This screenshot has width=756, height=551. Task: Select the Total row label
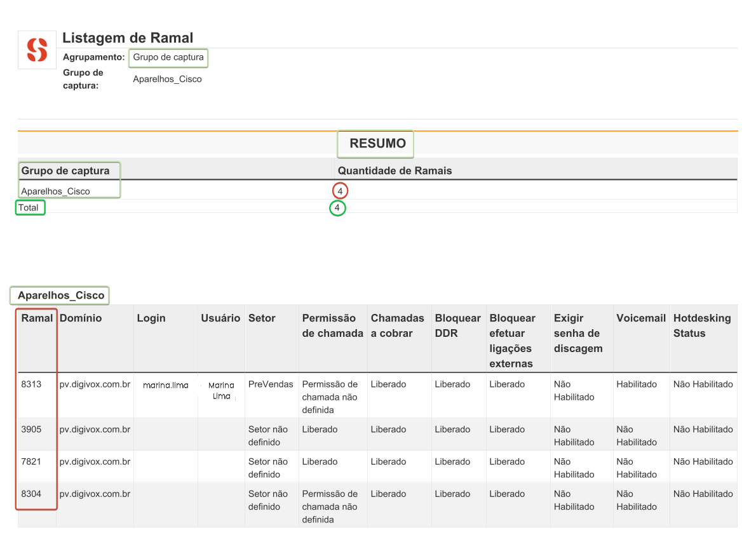[x=30, y=207]
